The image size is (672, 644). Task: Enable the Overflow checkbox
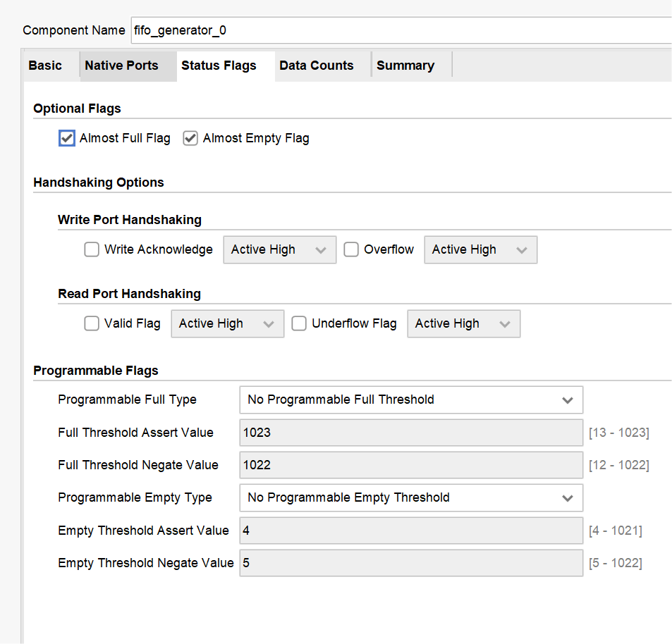(x=351, y=249)
